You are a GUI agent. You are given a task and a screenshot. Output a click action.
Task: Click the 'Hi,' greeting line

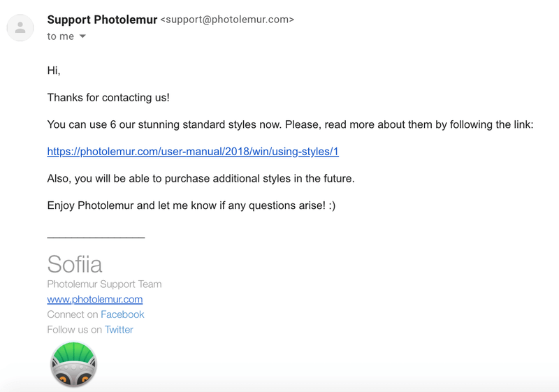[54, 71]
